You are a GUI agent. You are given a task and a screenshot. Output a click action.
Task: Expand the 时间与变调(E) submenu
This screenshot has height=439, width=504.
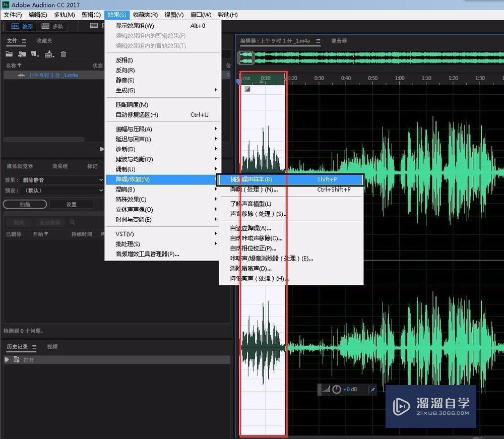(x=163, y=220)
